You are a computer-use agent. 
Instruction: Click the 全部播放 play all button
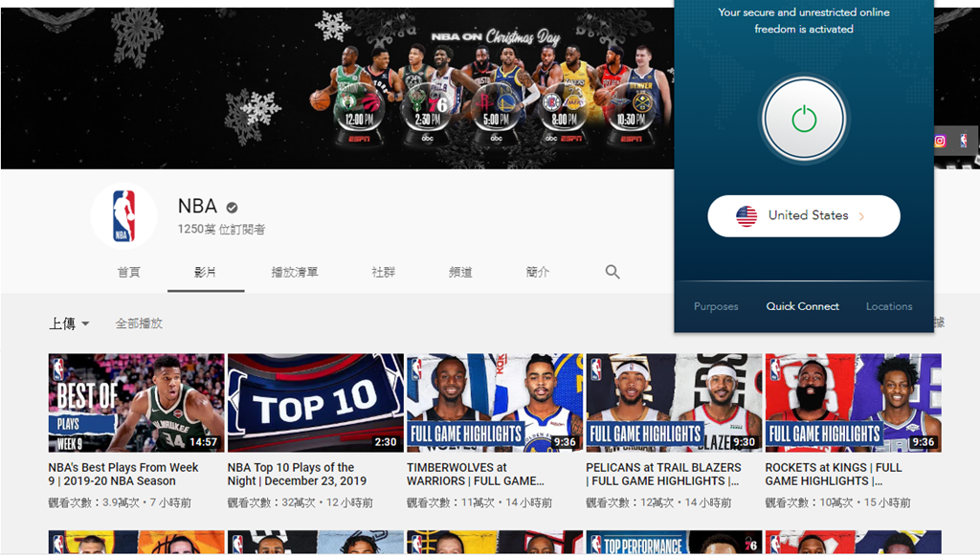point(139,324)
